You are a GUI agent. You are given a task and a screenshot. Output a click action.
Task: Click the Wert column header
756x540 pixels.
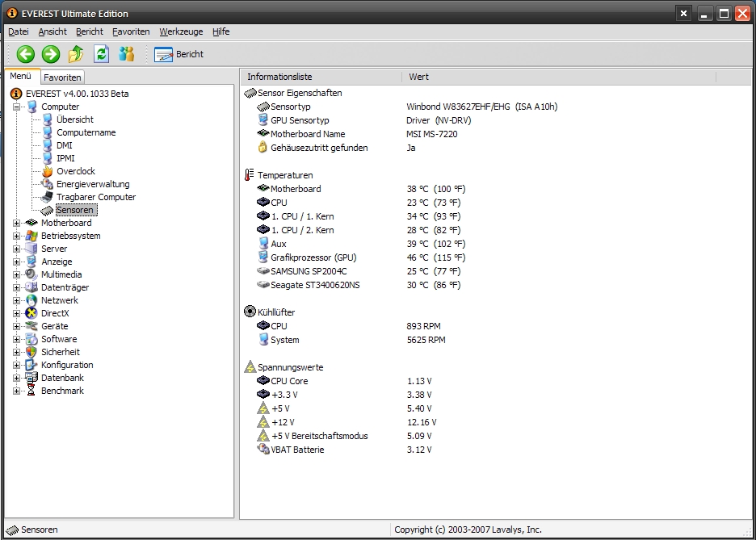pyautogui.click(x=559, y=77)
